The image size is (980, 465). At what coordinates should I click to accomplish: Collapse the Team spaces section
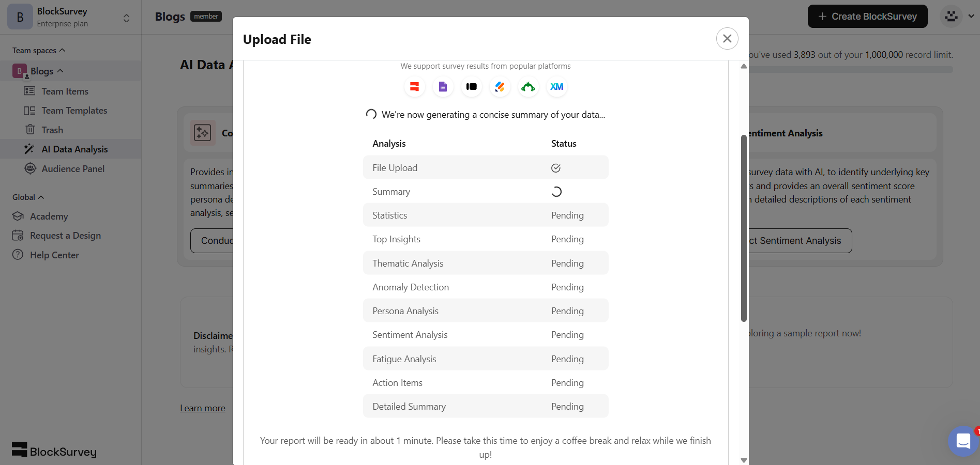pos(63,50)
